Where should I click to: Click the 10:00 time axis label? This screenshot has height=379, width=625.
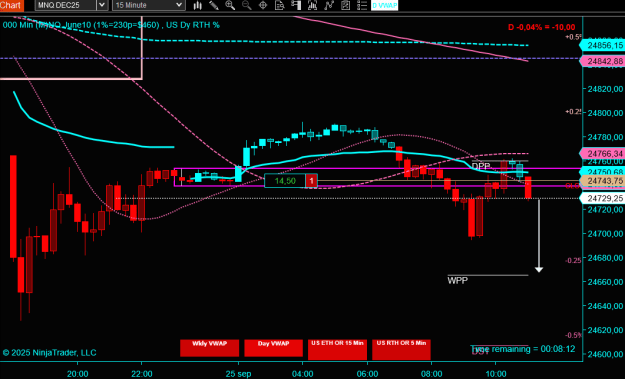coord(495,374)
